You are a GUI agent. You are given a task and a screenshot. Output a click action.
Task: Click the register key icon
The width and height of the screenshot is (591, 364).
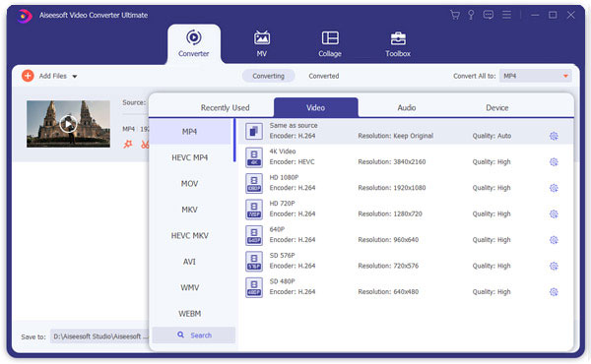click(471, 15)
